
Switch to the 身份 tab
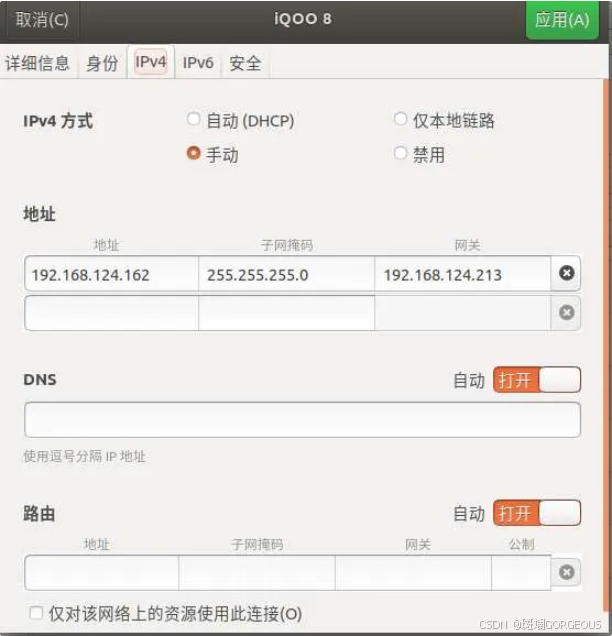click(x=102, y=63)
